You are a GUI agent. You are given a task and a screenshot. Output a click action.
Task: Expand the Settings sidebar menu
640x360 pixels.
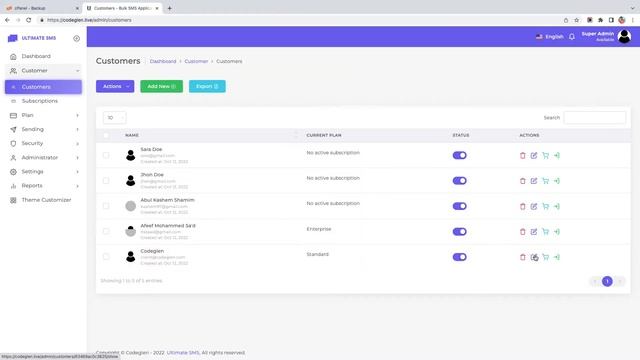[x=43, y=171]
